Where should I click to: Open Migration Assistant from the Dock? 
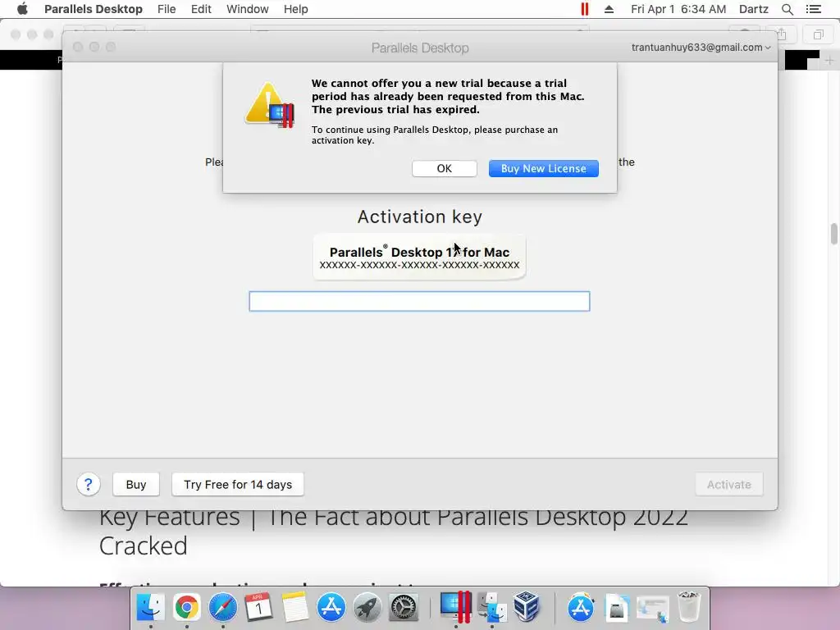tap(492, 607)
